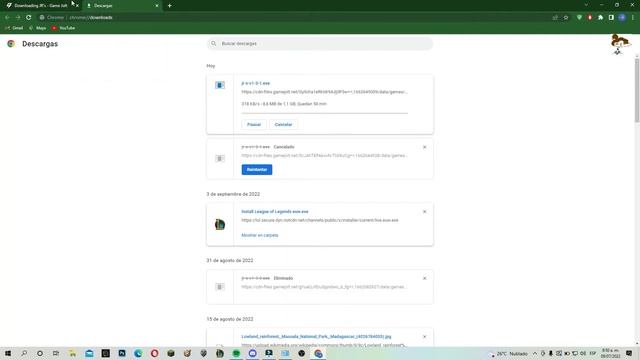Click the Reintentar button on the cancelled download

click(257, 169)
